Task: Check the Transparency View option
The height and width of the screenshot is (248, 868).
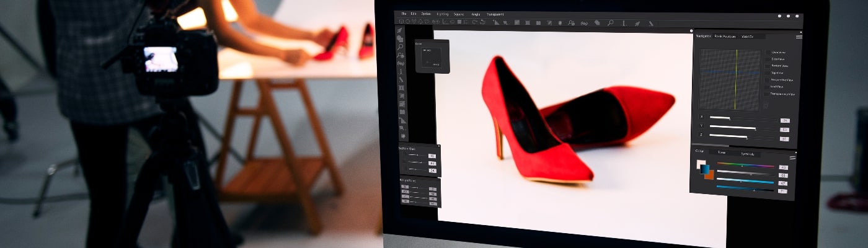Action: pyautogui.click(x=768, y=94)
